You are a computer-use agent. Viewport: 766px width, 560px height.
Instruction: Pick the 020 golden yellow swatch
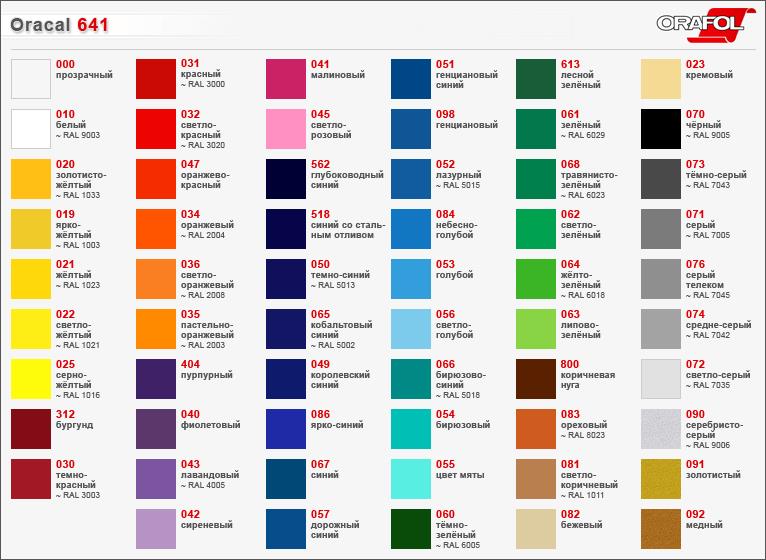[x=30, y=179]
